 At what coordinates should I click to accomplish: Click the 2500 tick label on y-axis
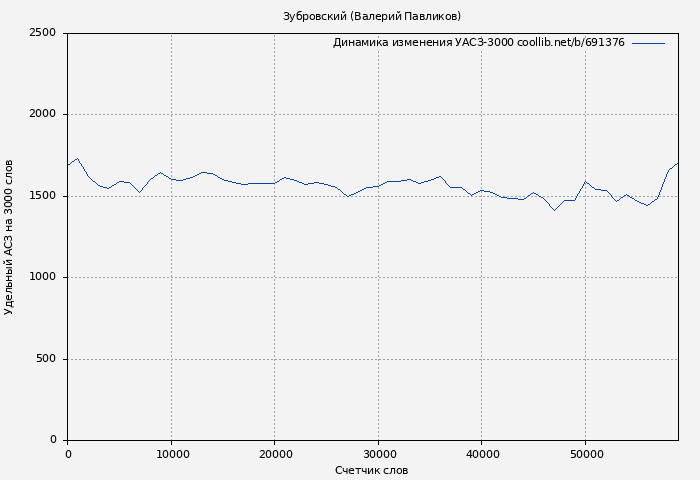click(42, 33)
